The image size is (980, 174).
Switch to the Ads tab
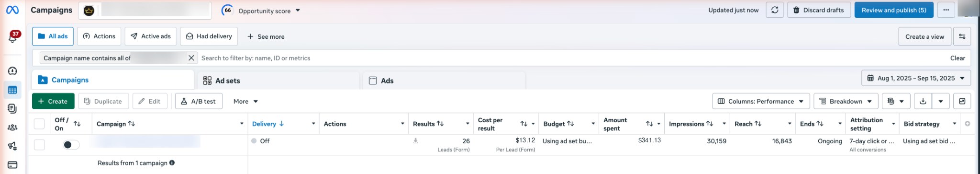pos(444,81)
